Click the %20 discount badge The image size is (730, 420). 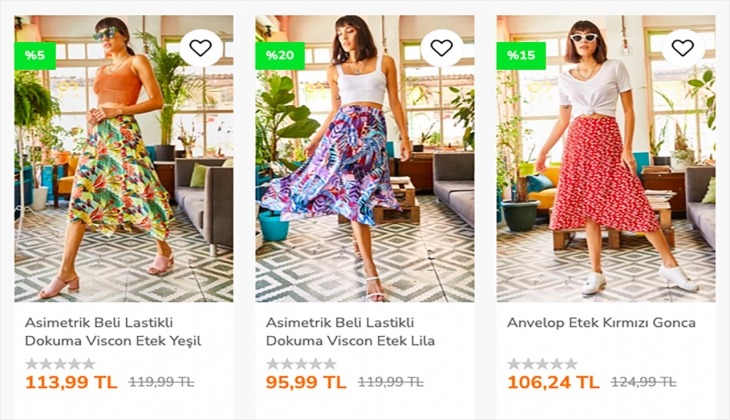[x=280, y=56]
